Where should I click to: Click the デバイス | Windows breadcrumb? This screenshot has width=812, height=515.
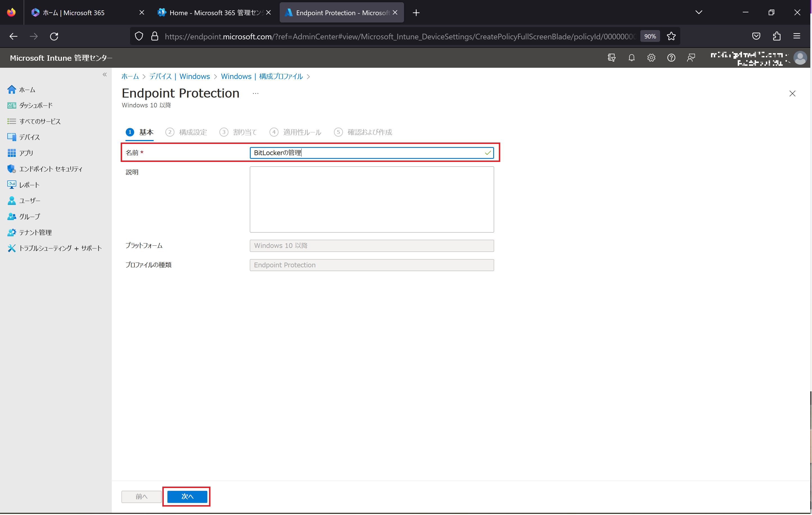pos(180,76)
